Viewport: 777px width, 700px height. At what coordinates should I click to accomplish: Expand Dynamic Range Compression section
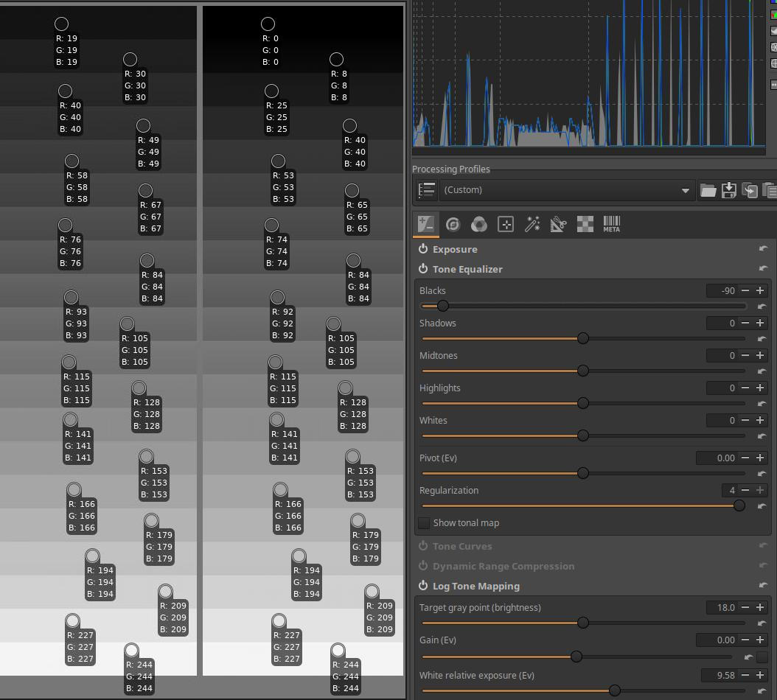(503, 566)
